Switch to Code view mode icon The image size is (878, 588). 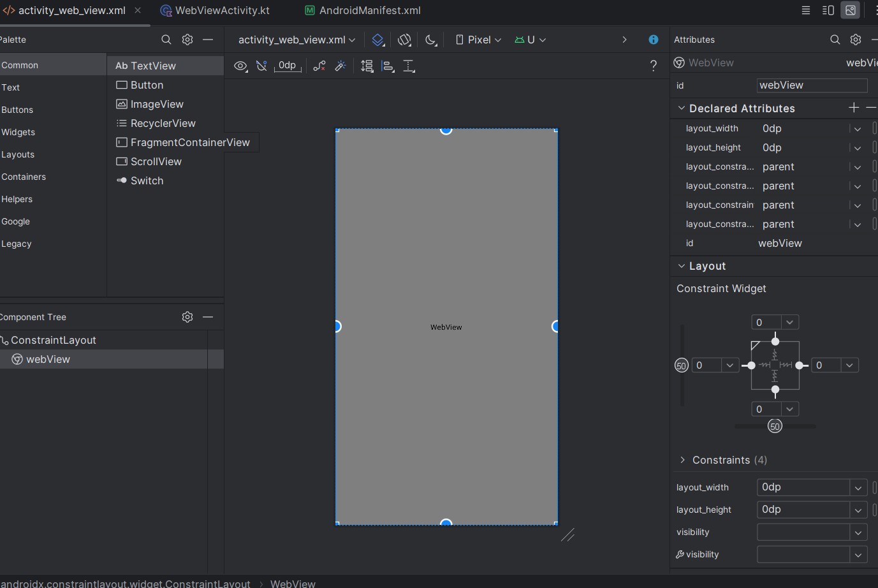coord(806,10)
